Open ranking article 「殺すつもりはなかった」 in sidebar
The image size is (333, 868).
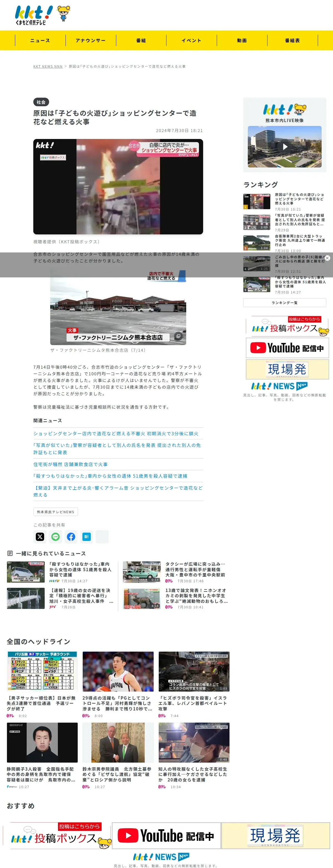tap(300, 282)
